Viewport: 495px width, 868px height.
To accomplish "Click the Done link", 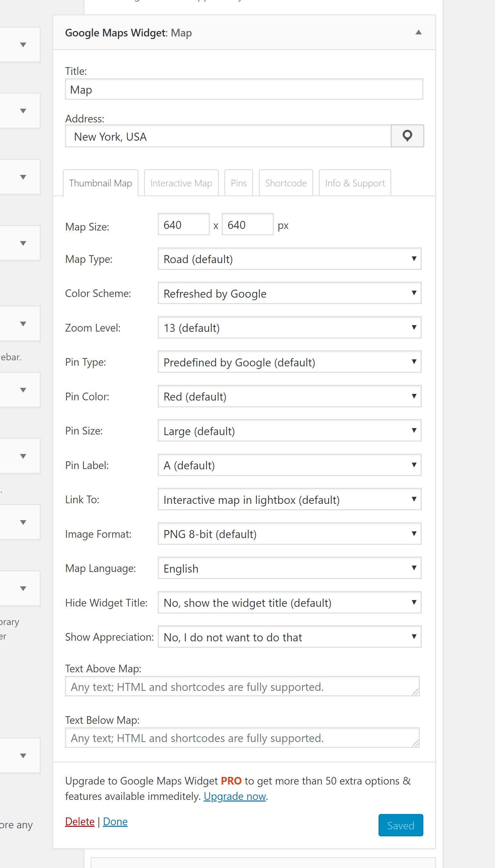I will (x=115, y=821).
